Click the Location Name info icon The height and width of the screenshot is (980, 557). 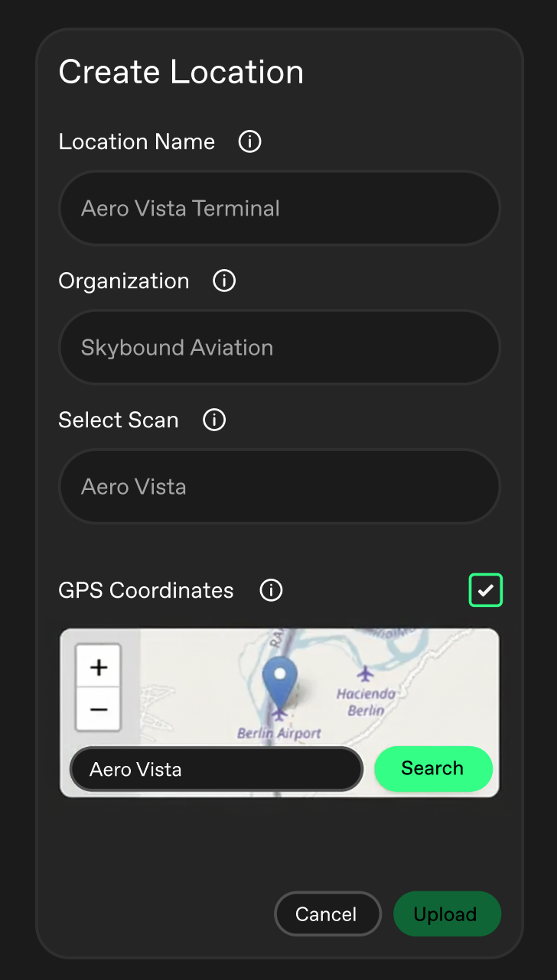pyautogui.click(x=249, y=141)
